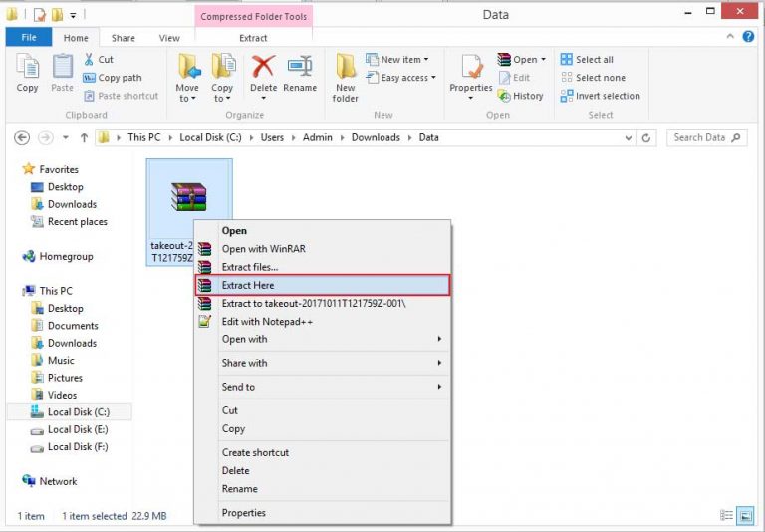765x532 pixels.
Task: Expand the Move to dropdown
Action: [x=187, y=99]
